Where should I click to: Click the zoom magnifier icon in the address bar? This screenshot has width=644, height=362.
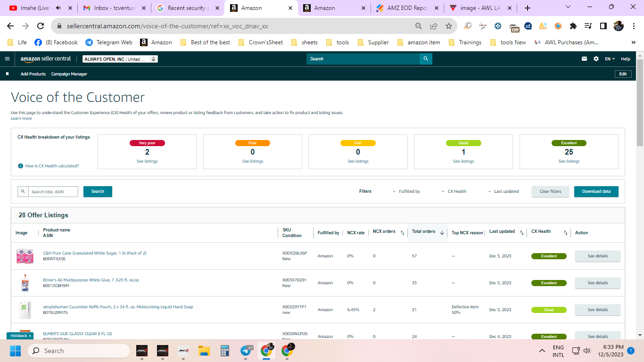[419, 26]
